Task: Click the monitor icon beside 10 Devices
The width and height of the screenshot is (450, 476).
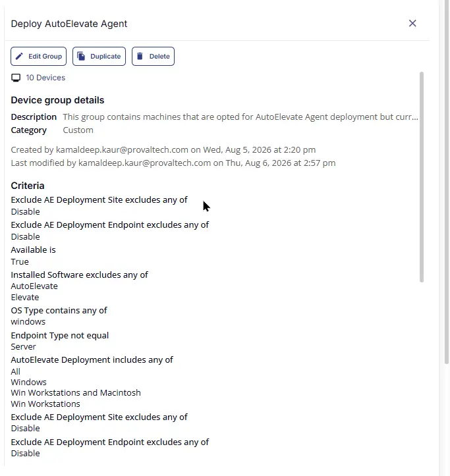Action: pyautogui.click(x=16, y=78)
